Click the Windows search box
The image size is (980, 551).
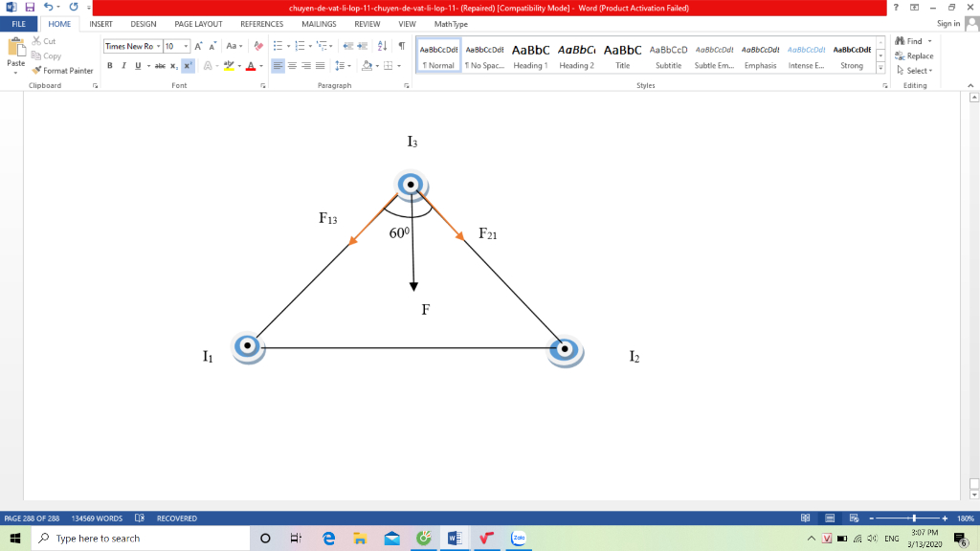click(141, 538)
